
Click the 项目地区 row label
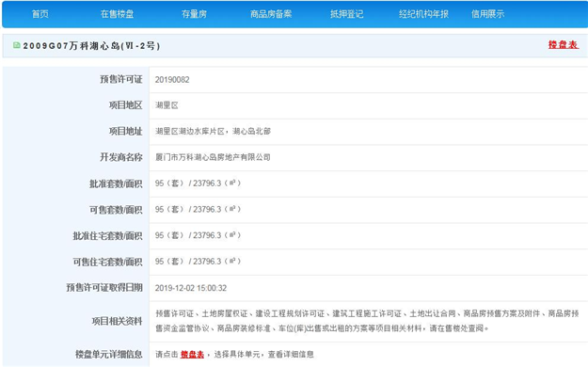click(x=126, y=105)
